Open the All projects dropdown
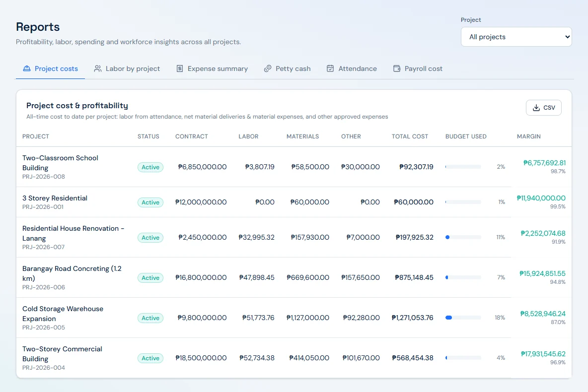Viewport: 588px width, 392px height. pyautogui.click(x=516, y=37)
